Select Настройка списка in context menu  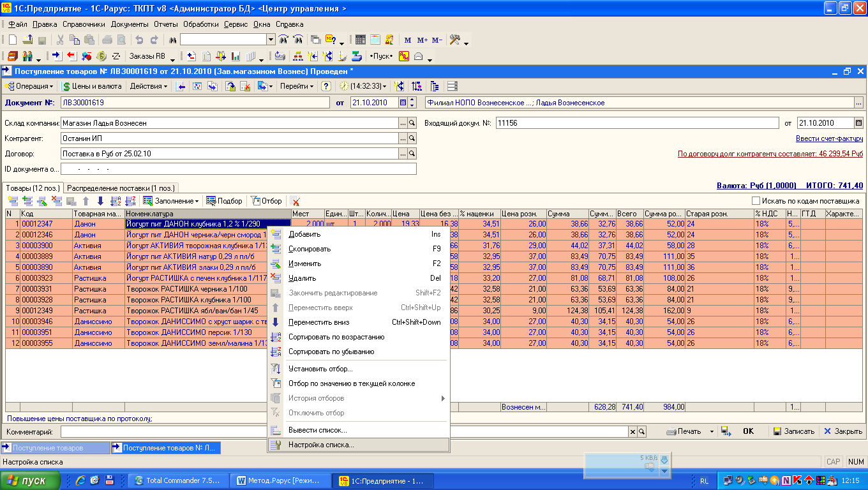[358, 445]
